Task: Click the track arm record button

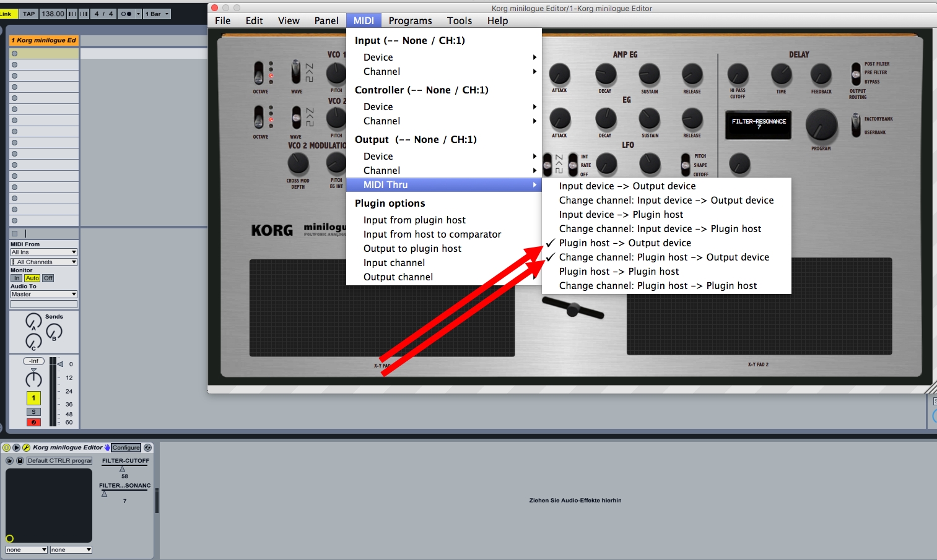Action: [x=33, y=423]
